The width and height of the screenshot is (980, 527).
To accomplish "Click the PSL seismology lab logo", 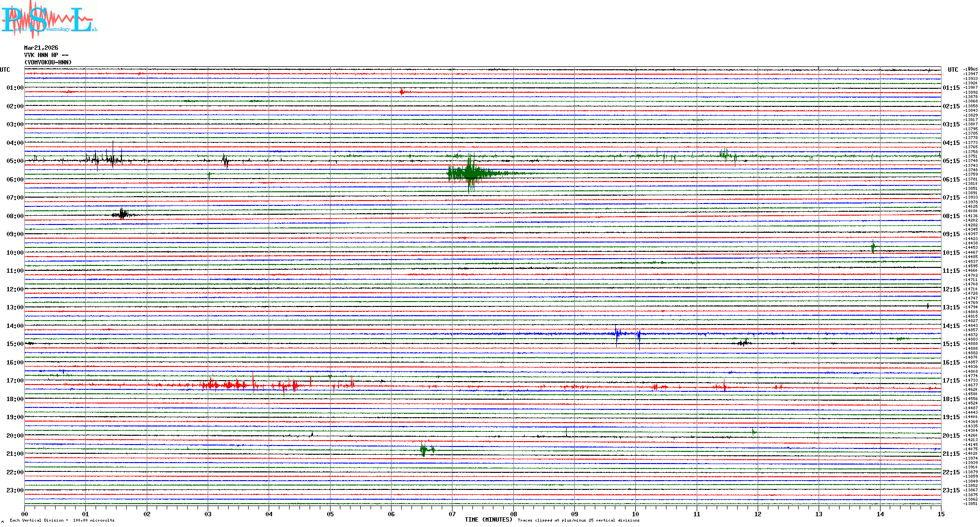I will pos(49,20).
